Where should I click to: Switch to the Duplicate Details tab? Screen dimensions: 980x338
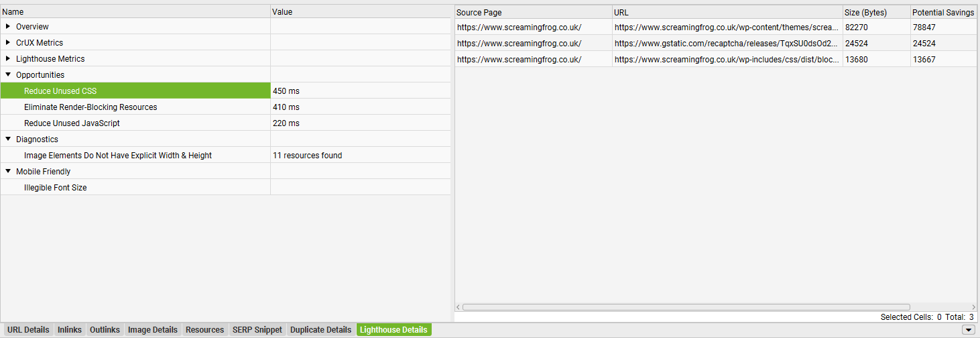point(320,330)
